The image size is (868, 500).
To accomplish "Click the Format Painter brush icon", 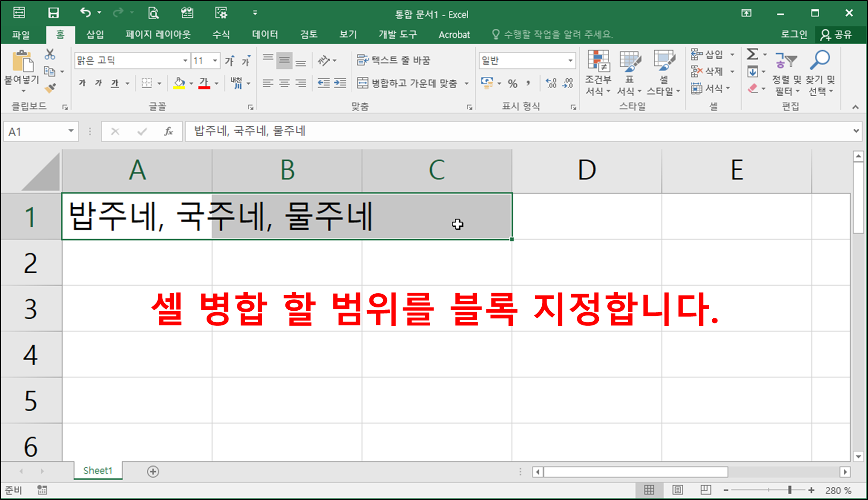I will click(49, 89).
